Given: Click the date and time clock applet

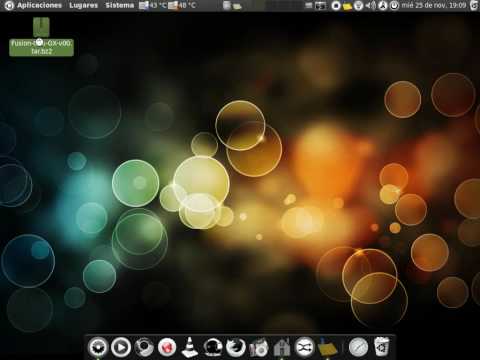Looking at the screenshot, I should [433, 5].
